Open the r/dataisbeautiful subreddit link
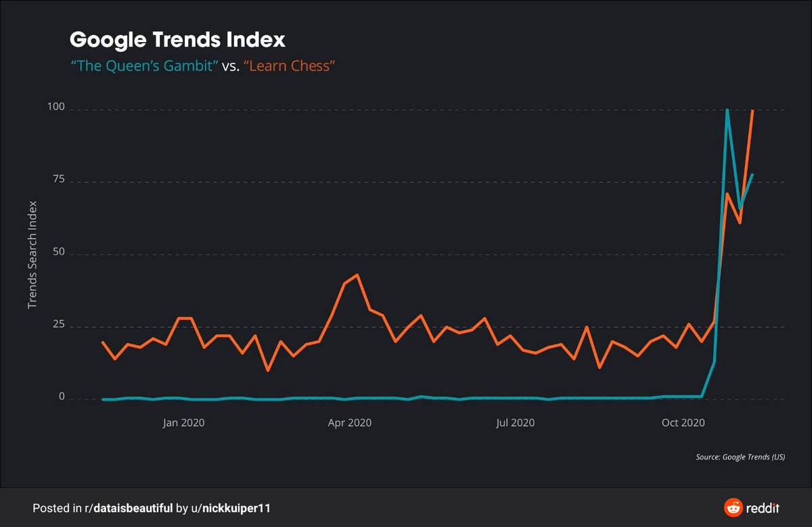 click(129, 507)
